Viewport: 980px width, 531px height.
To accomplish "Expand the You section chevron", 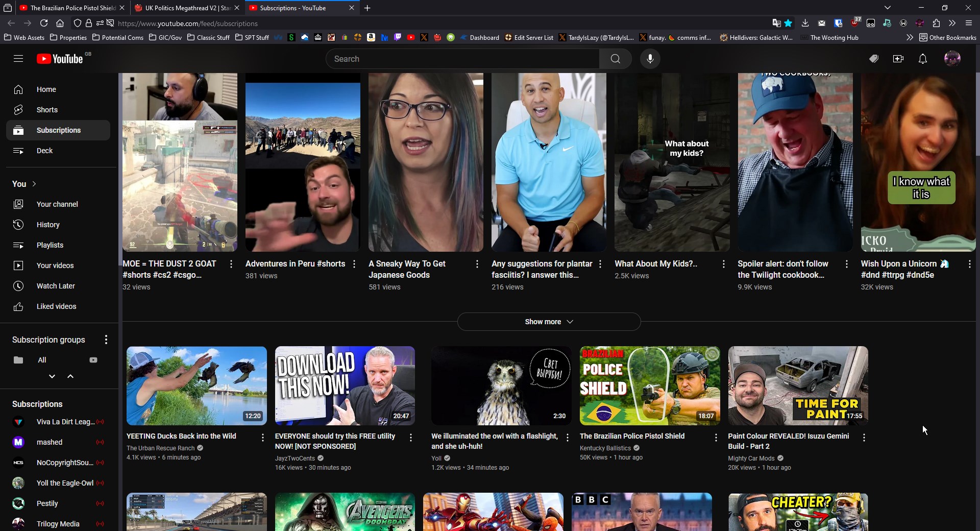I will [x=34, y=184].
